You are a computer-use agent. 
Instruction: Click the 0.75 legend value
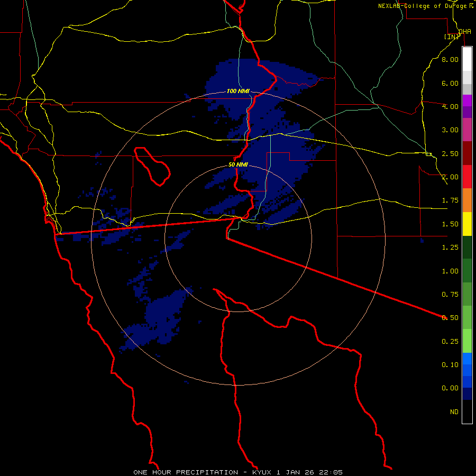(450, 295)
